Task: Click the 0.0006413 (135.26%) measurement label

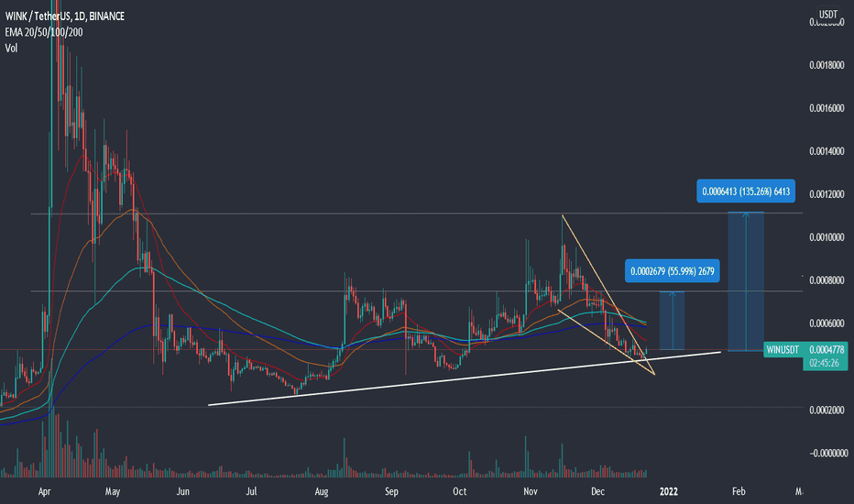Action: point(746,192)
